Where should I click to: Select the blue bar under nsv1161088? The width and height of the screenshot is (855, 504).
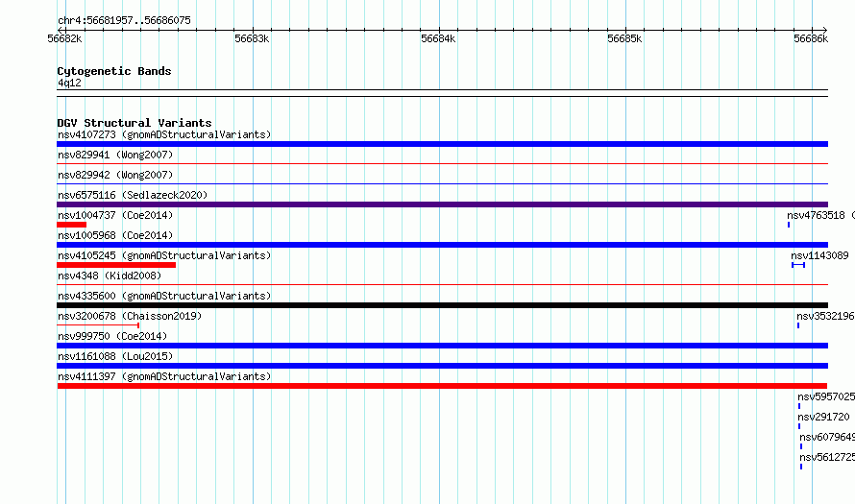[442, 366]
